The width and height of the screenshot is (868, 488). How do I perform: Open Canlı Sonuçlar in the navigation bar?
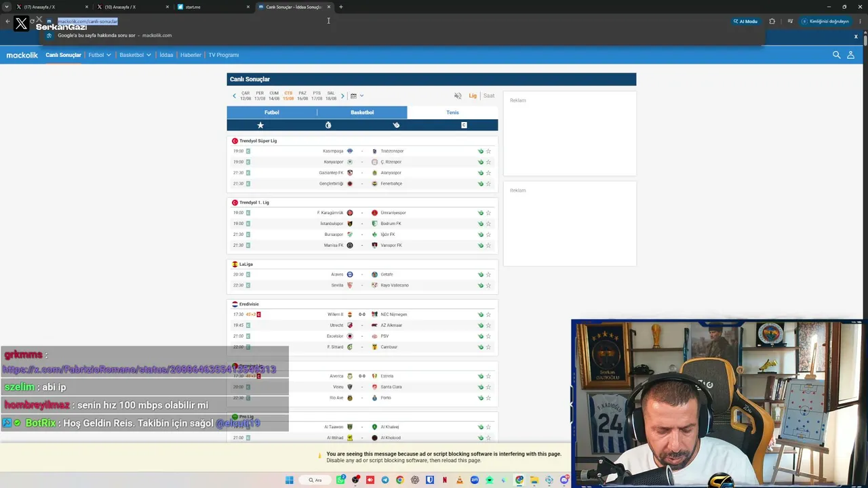[63, 55]
